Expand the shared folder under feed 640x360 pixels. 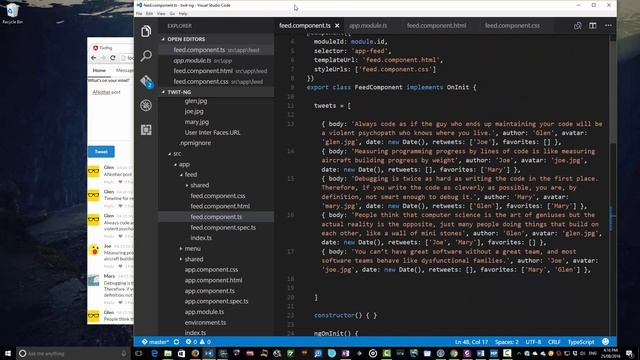[187, 185]
